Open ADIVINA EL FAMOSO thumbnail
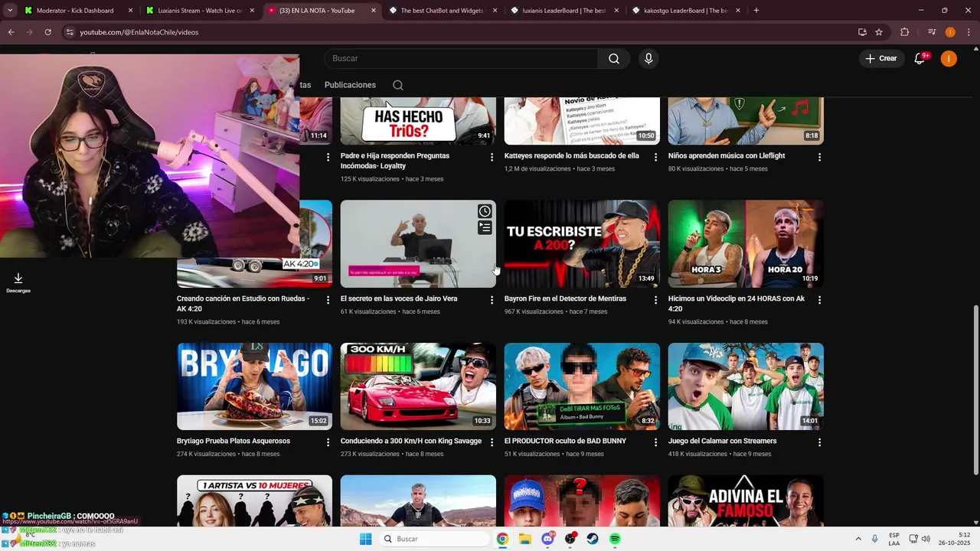The image size is (980, 551). [x=746, y=500]
